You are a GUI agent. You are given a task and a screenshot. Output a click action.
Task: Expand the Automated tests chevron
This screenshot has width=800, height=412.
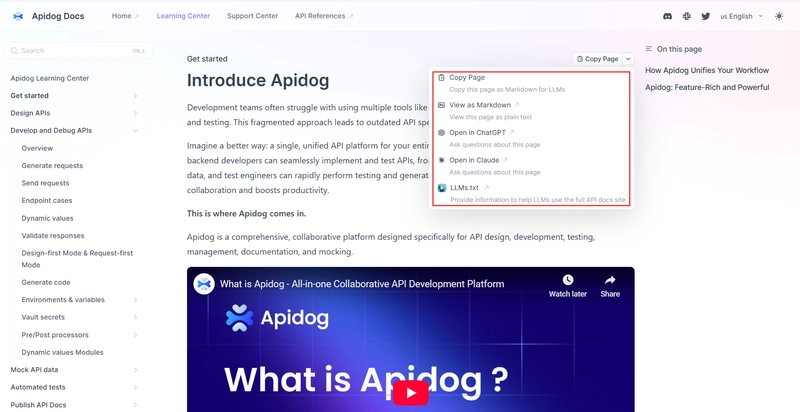coord(135,387)
